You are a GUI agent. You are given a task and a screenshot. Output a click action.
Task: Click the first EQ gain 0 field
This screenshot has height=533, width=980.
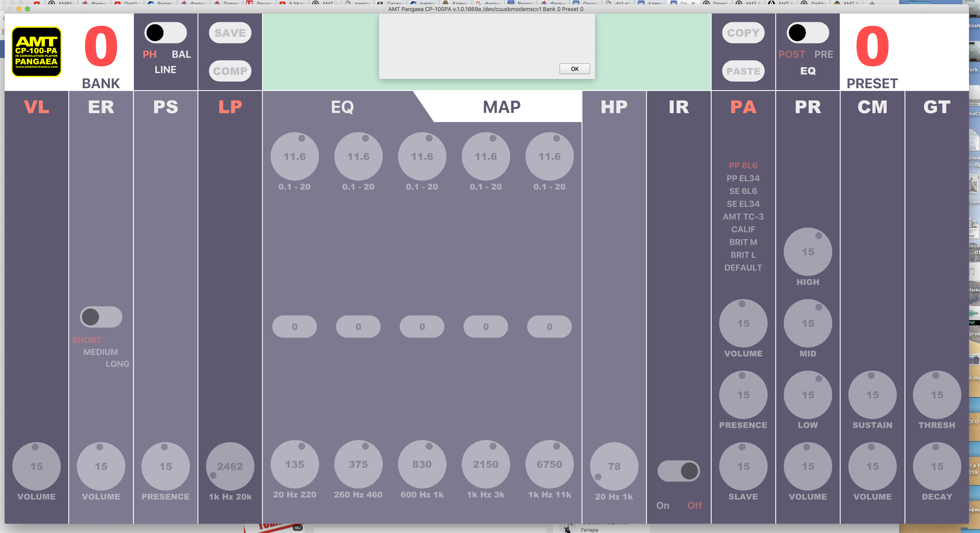294,326
